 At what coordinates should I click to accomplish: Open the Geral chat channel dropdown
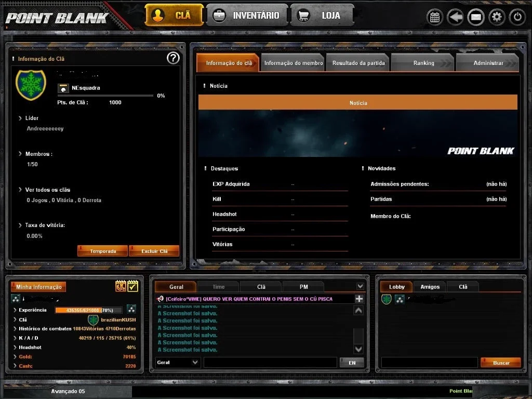178,362
